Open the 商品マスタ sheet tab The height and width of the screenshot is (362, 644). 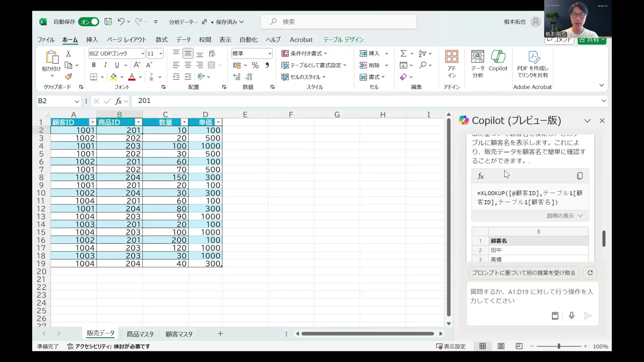pos(140,334)
